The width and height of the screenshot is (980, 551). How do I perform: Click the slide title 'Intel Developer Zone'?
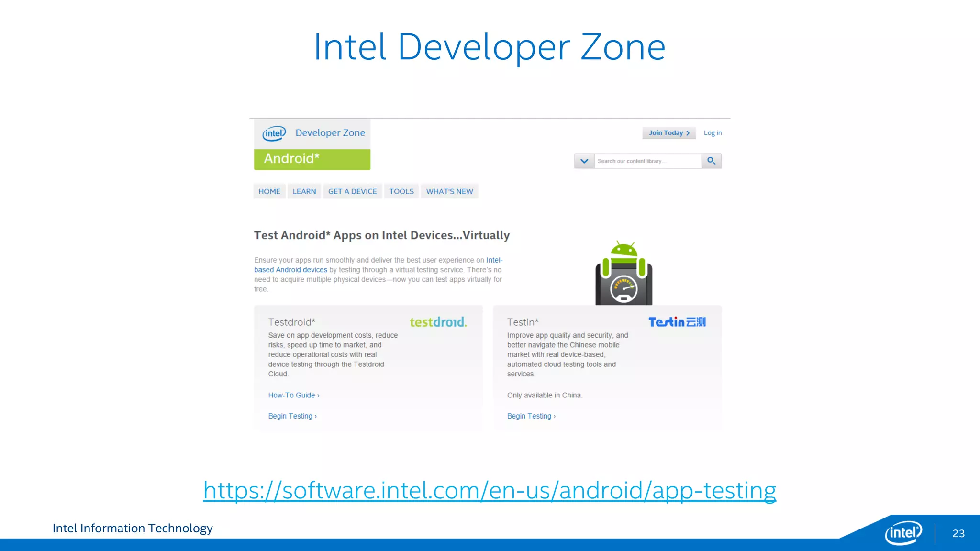click(x=490, y=47)
